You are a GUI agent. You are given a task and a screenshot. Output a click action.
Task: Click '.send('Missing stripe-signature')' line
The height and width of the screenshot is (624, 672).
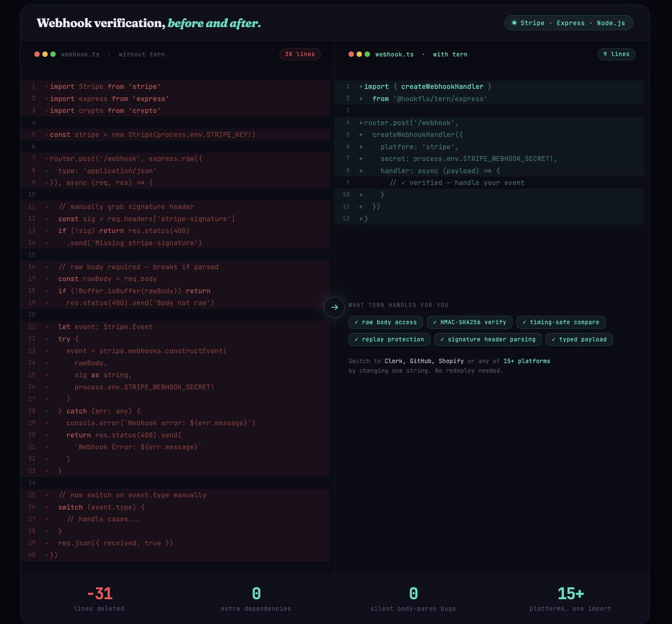pos(175,243)
